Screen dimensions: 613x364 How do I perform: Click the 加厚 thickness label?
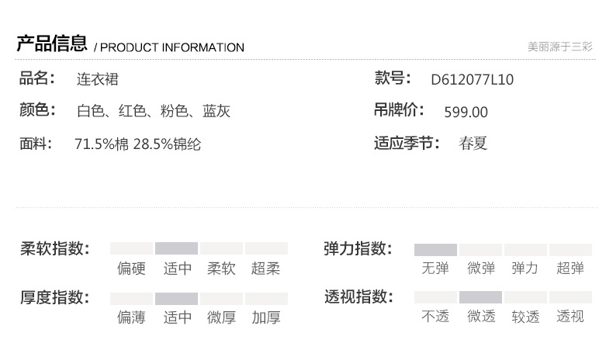pos(266,317)
